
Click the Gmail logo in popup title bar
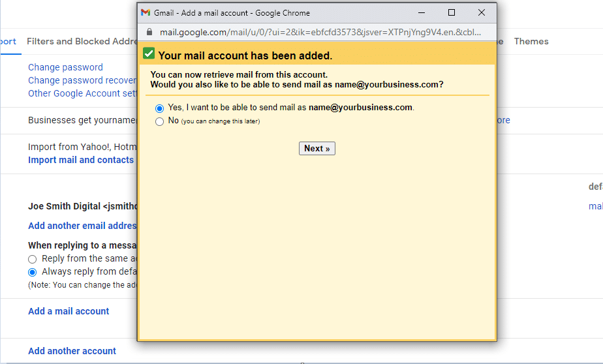(x=146, y=13)
